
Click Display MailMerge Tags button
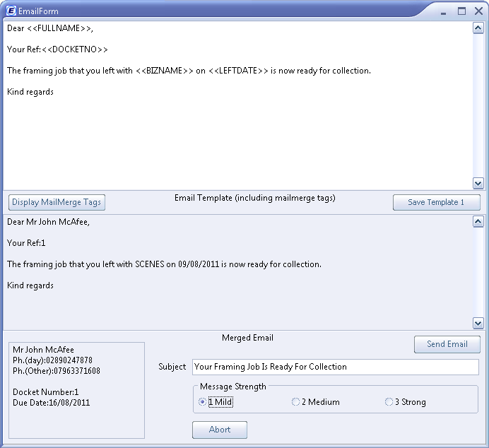tap(57, 202)
